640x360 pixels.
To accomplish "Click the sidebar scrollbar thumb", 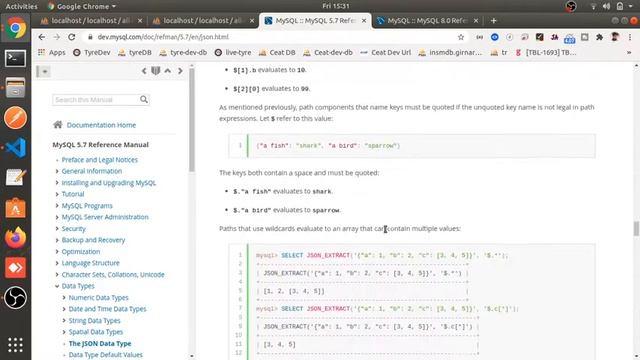I will click(x=191, y=120).
